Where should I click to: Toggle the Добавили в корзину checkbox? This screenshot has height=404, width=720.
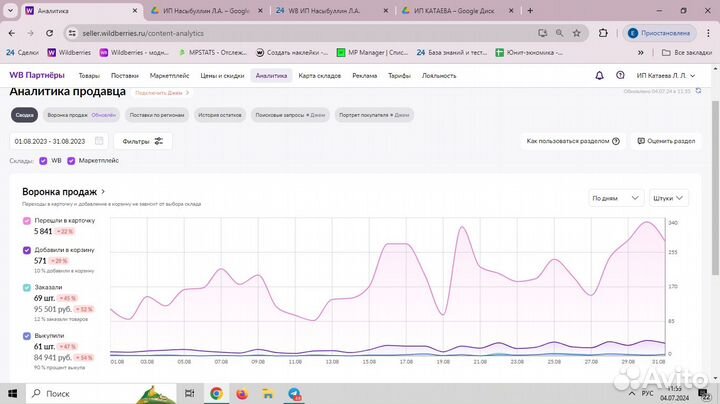26,249
